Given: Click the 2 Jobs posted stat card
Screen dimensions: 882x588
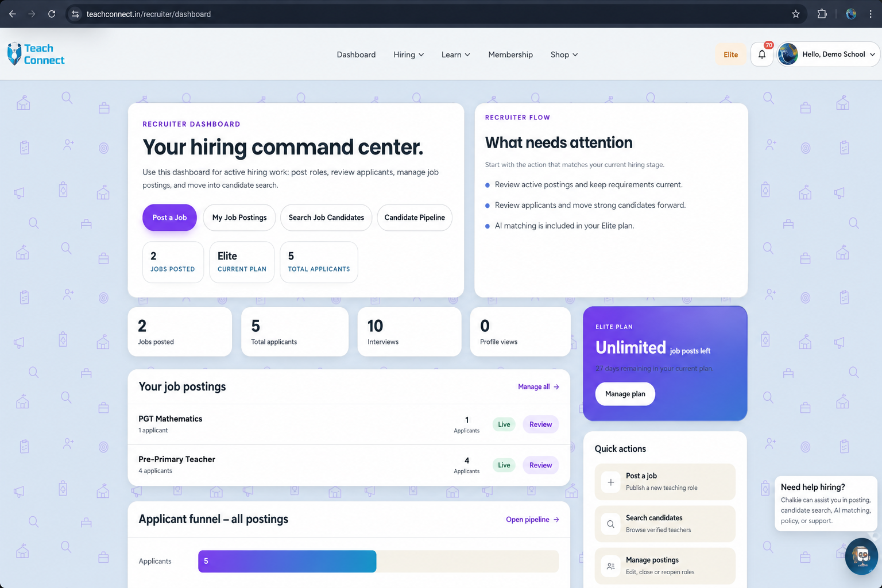Looking at the screenshot, I should pyautogui.click(x=180, y=332).
